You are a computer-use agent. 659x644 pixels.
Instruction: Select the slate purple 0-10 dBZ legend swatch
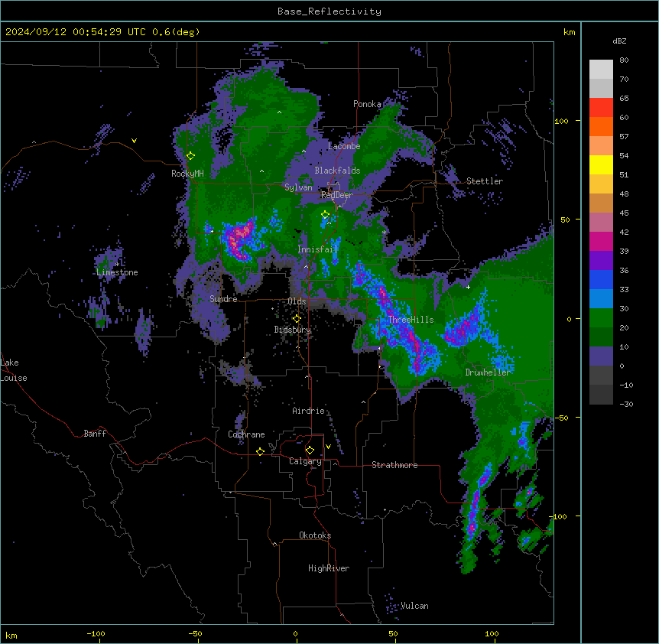pyautogui.click(x=601, y=356)
